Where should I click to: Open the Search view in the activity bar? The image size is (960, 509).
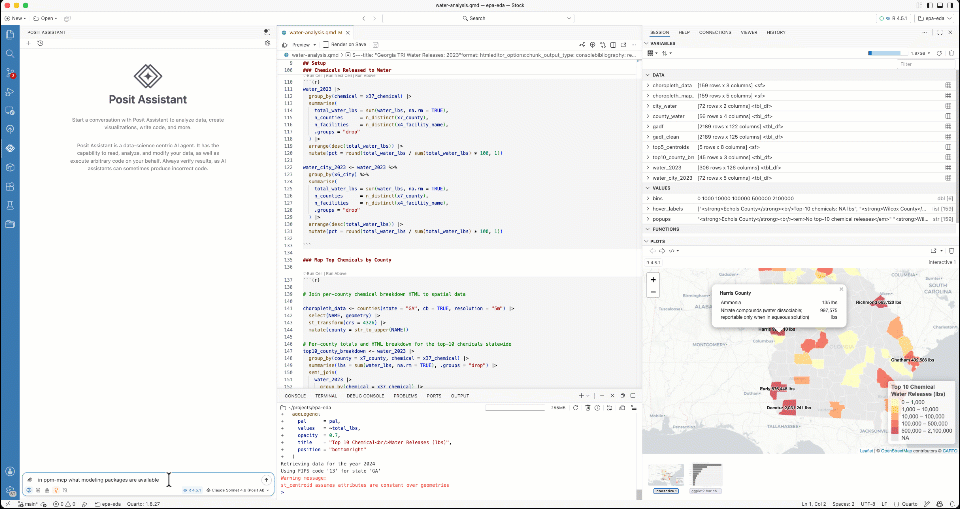coord(9,53)
